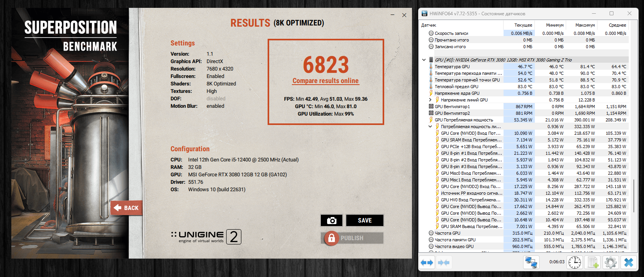The image size is (644, 277).
Task: Take a screenshot with the camera button
Action: tap(331, 221)
